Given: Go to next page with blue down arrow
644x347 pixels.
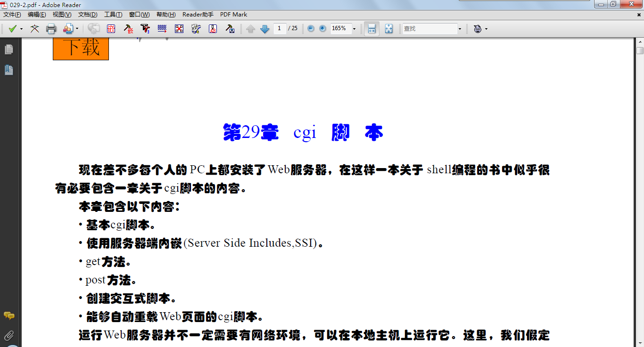Looking at the screenshot, I should click(x=265, y=29).
